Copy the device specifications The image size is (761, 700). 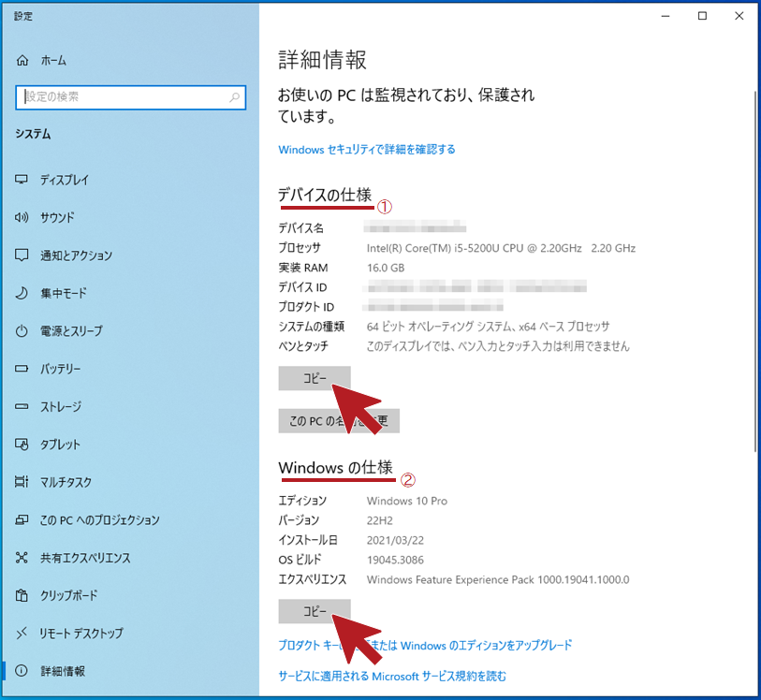(315, 377)
